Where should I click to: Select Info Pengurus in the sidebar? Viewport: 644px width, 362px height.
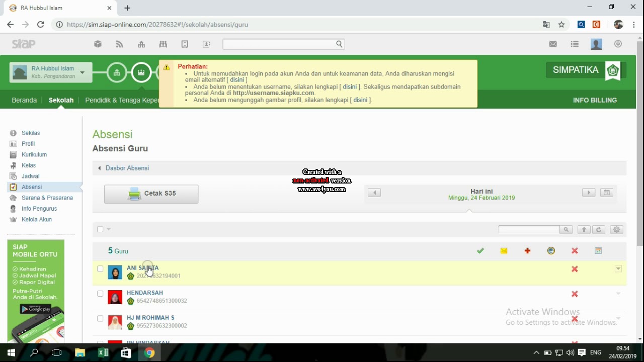click(39, 209)
